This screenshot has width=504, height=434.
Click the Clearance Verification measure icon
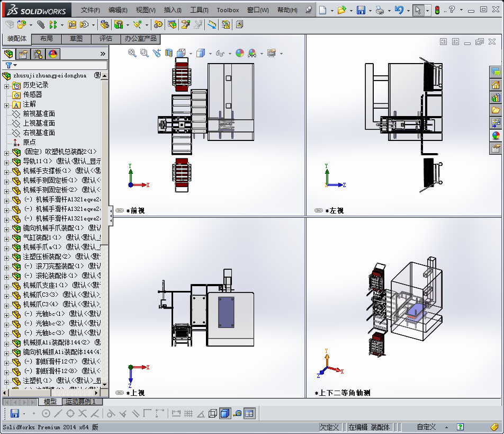(212, 24)
